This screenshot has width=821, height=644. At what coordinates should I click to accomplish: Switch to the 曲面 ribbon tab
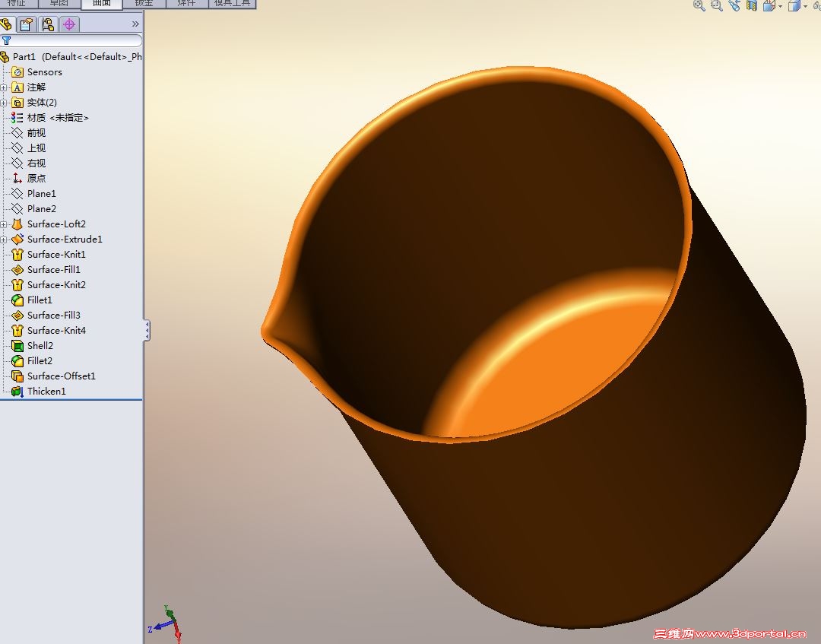pos(102,3)
